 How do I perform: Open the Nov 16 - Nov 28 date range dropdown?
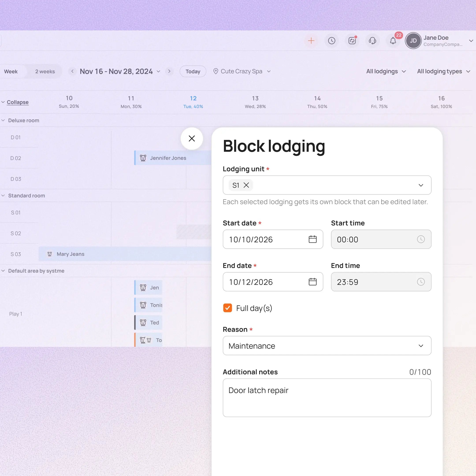[x=120, y=71]
